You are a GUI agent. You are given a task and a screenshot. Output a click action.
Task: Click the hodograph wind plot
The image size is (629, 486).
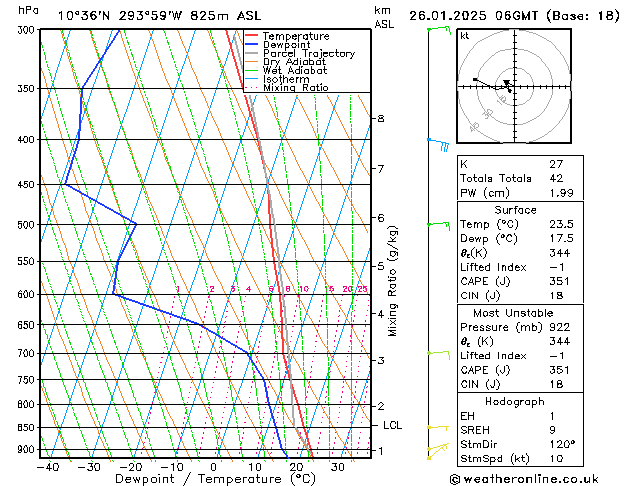point(514,86)
